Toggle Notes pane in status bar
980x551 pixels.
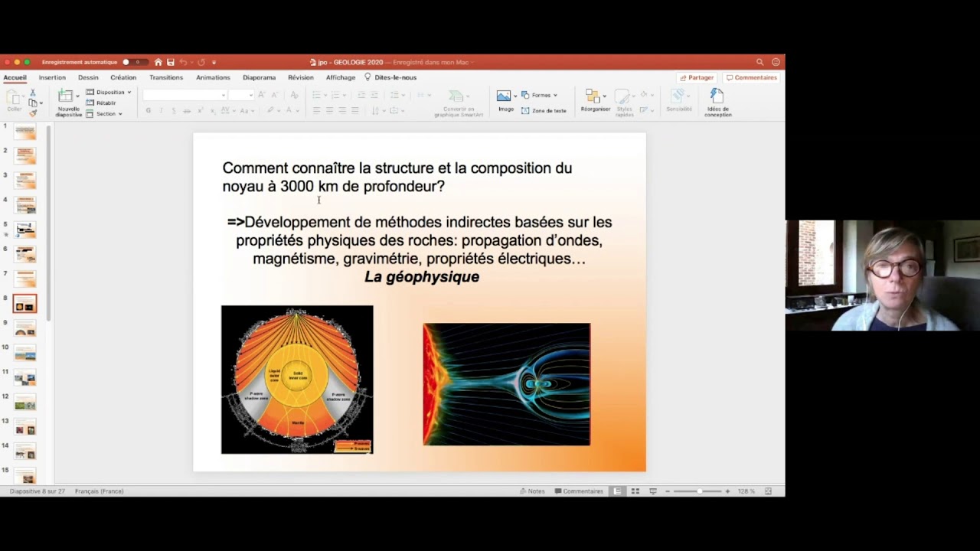point(532,491)
